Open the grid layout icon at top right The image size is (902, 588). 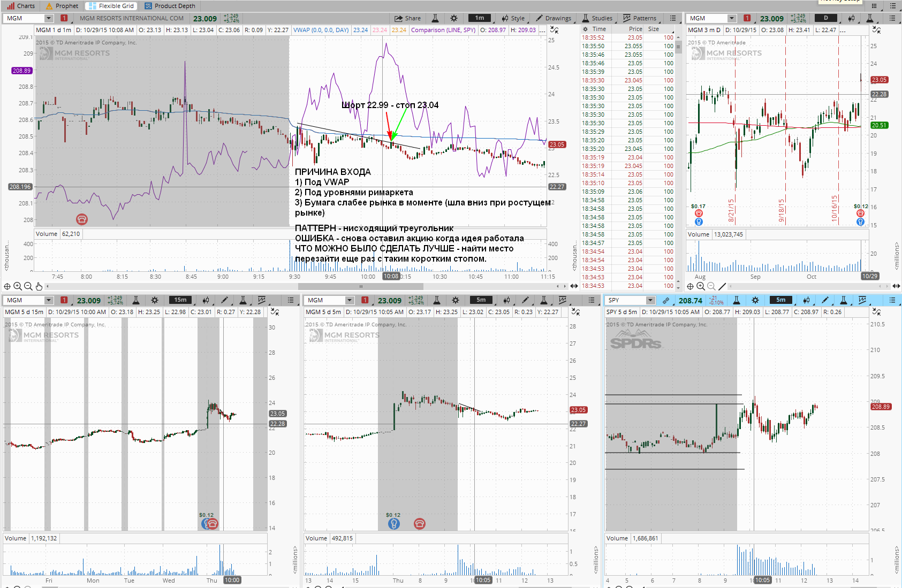874,6
